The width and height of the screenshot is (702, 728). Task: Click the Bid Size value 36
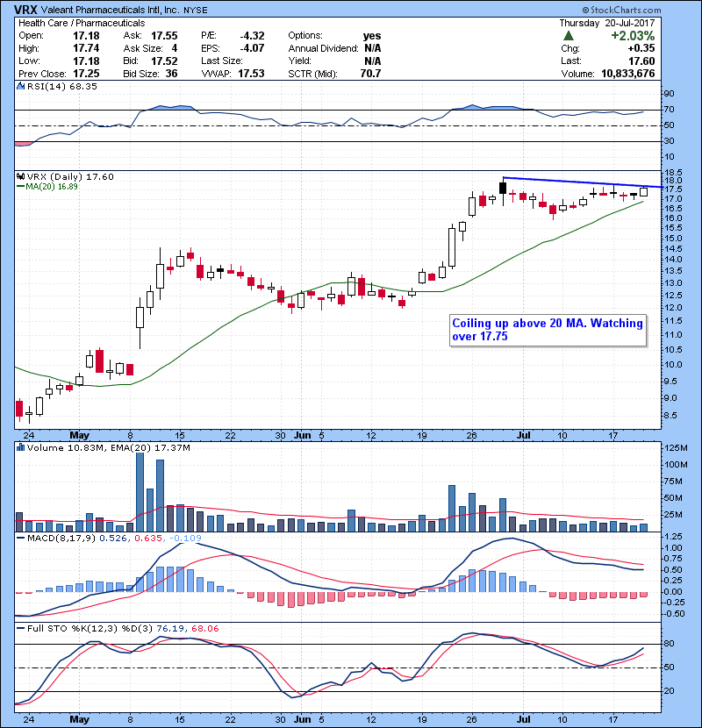[x=171, y=74]
